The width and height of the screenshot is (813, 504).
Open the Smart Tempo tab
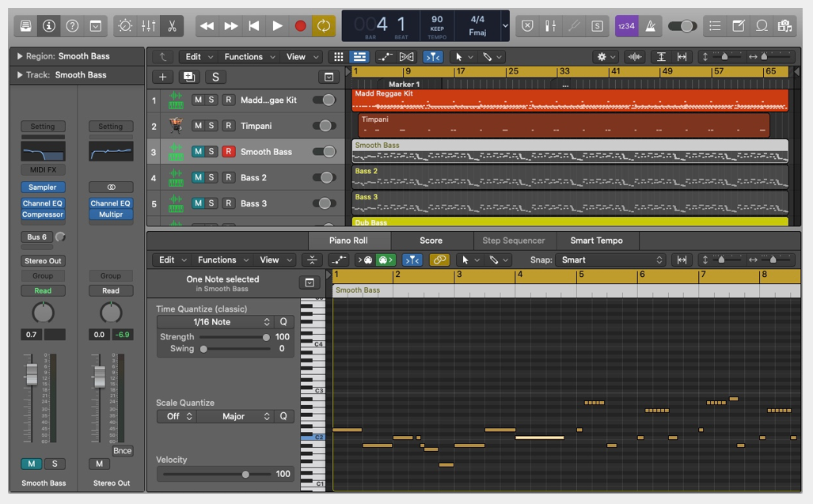(596, 241)
